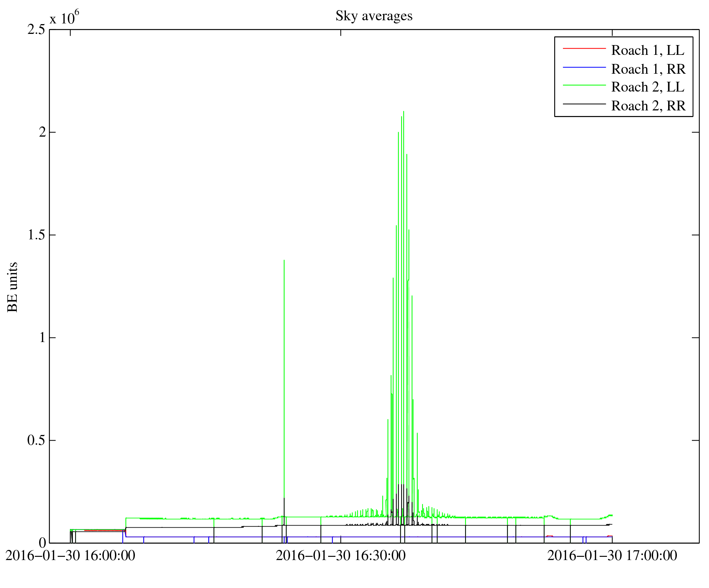
Task: Click the tallest green spike's peak
Action: click(404, 112)
